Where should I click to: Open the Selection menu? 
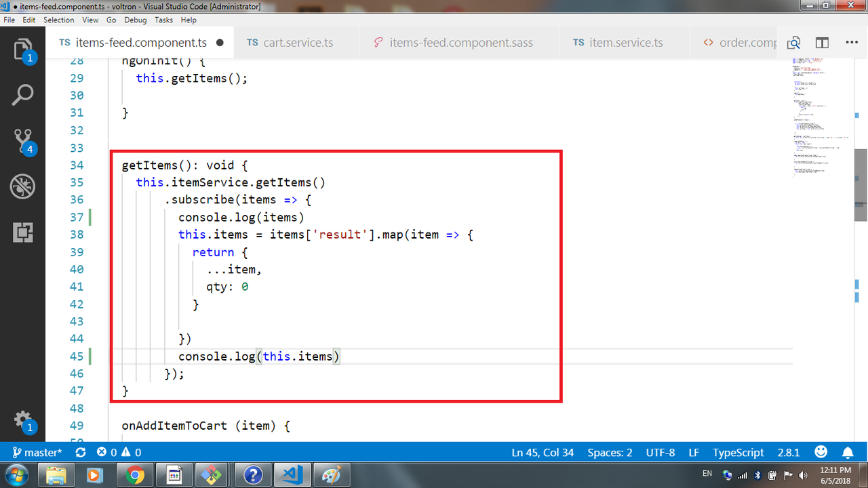click(59, 20)
